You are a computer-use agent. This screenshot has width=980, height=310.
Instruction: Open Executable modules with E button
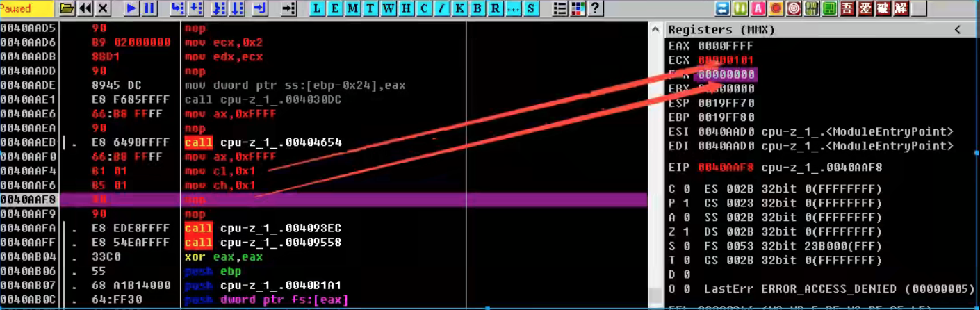[x=336, y=9]
